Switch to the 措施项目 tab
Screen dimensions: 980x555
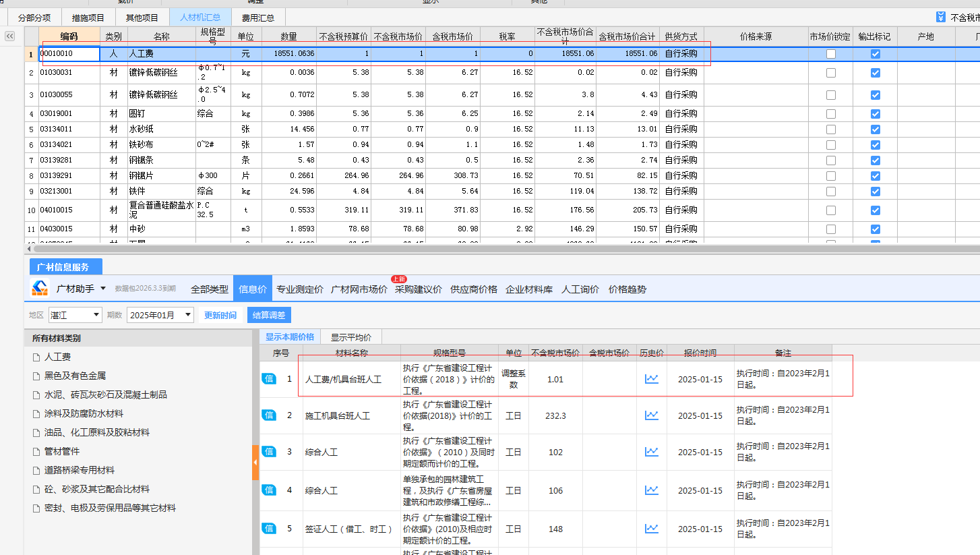point(88,18)
